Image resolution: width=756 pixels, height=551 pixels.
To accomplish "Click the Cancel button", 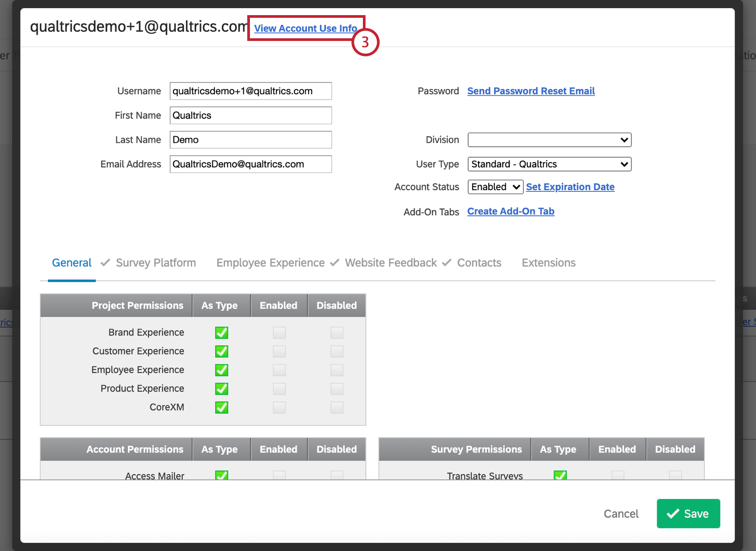I will click(621, 513).
